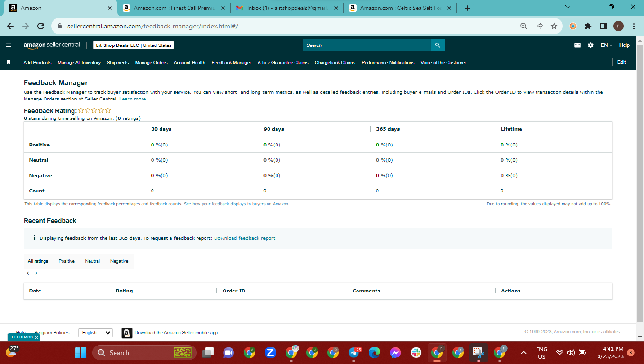Switch to the Negative ratings tab
The image size is (644, 364).
click(119, 261)
